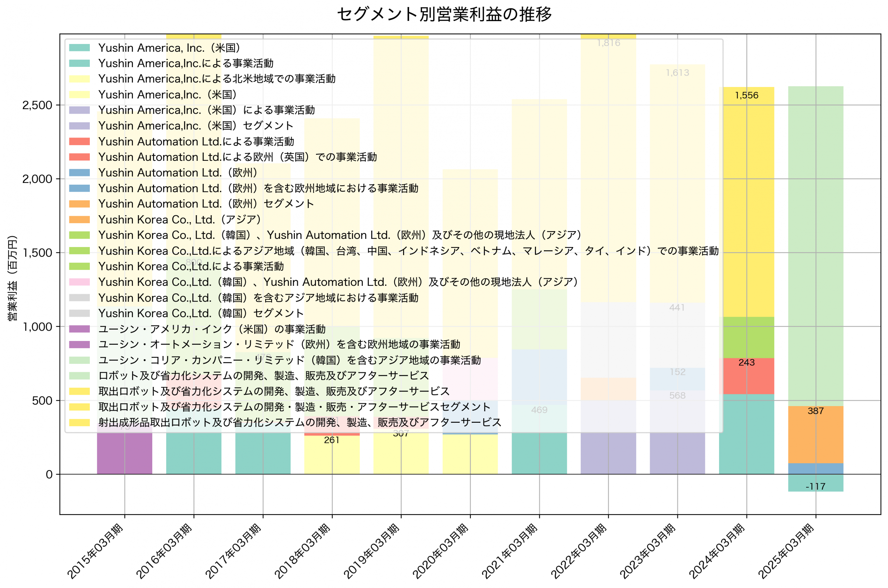Image resolution: width=888 pixels, height=588 pixels.
Task: Click the lavender legend swatch for Yushin America,Inc.（米国）セグメント
Action: (x=79, y=126)
